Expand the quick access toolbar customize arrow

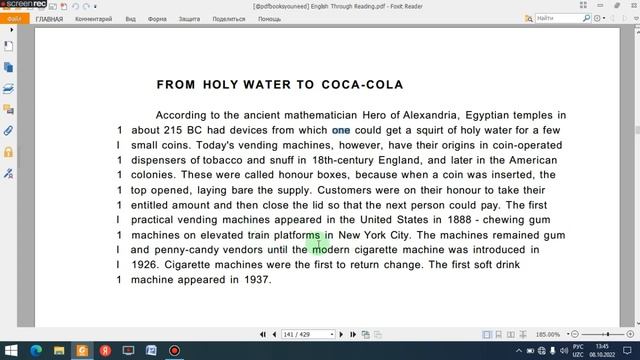coord(96,7)
